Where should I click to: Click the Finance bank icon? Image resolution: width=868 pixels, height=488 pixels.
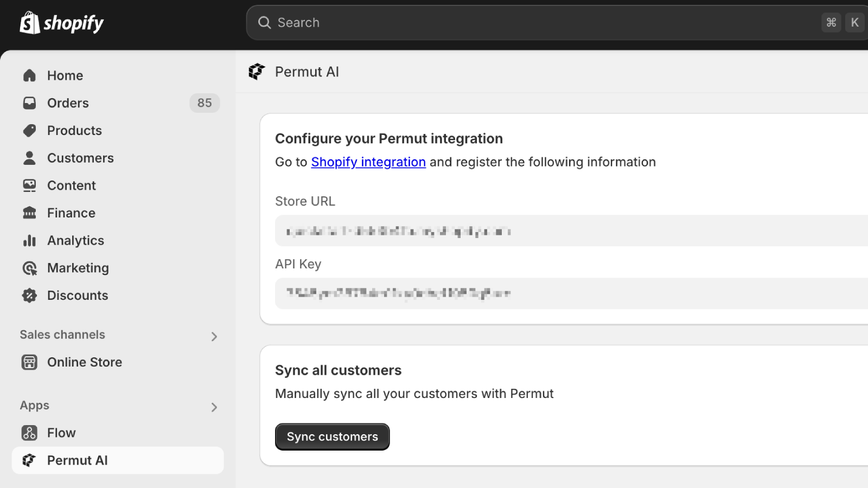tap(29, 213)
